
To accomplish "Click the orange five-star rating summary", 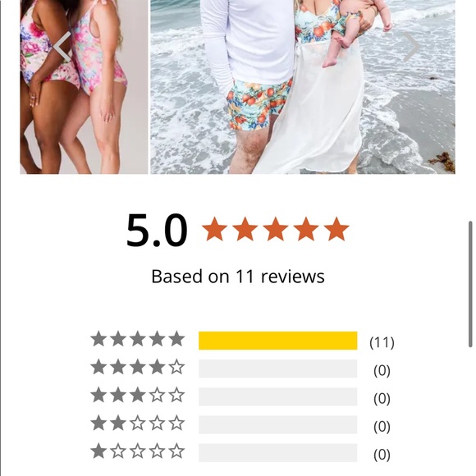I will tap(275, 229).
